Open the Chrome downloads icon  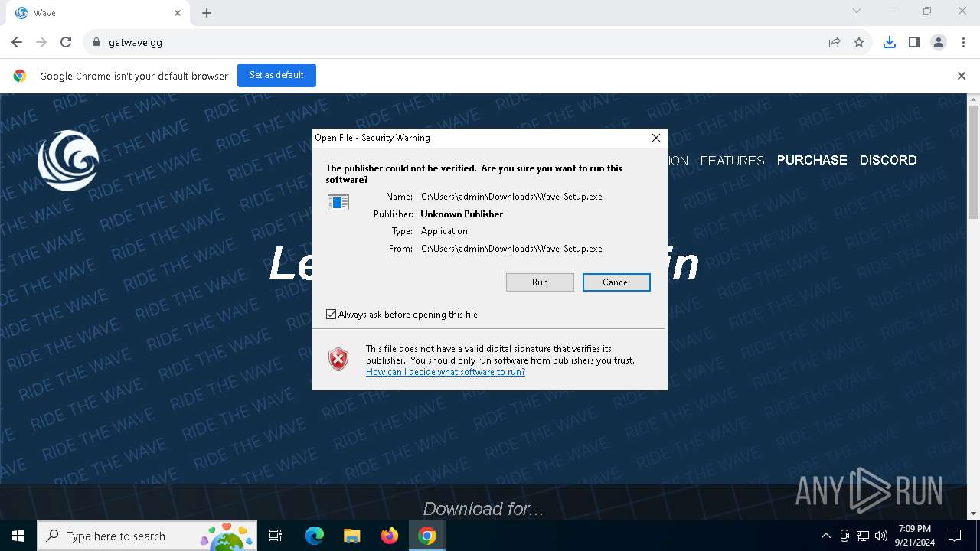tap(890, 43)
